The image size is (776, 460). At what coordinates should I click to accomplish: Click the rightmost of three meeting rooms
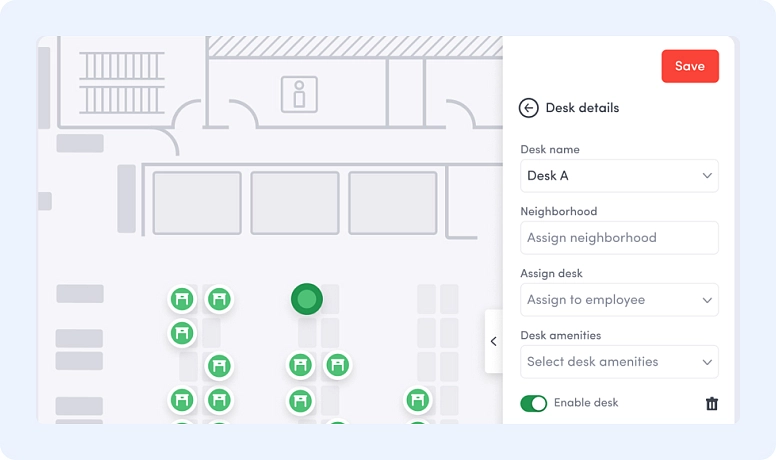[x=393, y=203]
